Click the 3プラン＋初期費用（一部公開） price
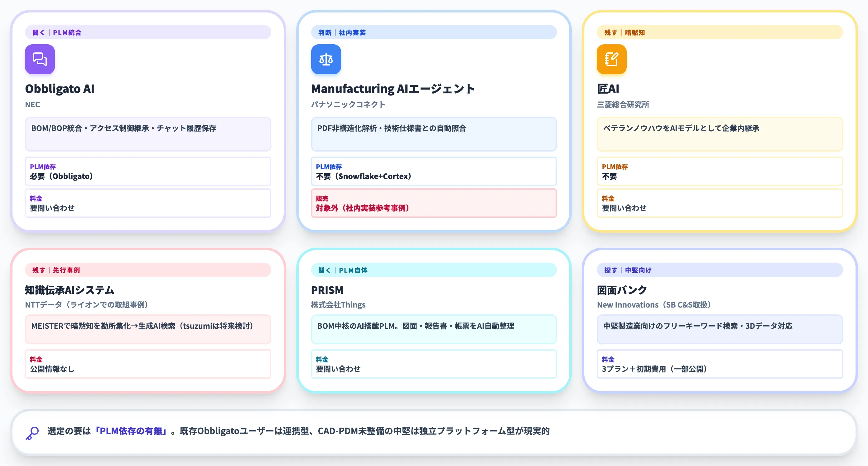 coord(654,369)
